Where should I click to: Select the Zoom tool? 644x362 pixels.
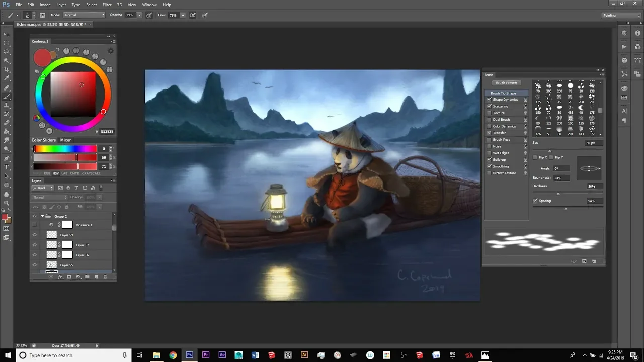7,203
